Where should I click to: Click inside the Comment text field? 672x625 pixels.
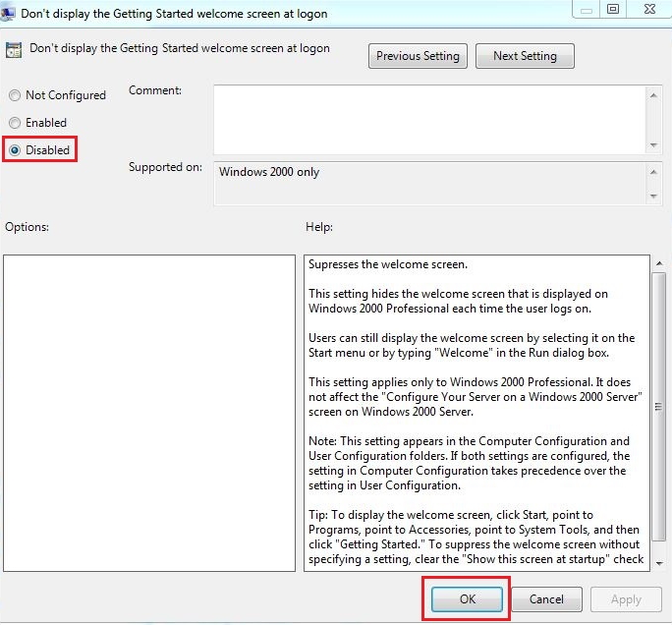pyautogui.click(x=429, y=119)
